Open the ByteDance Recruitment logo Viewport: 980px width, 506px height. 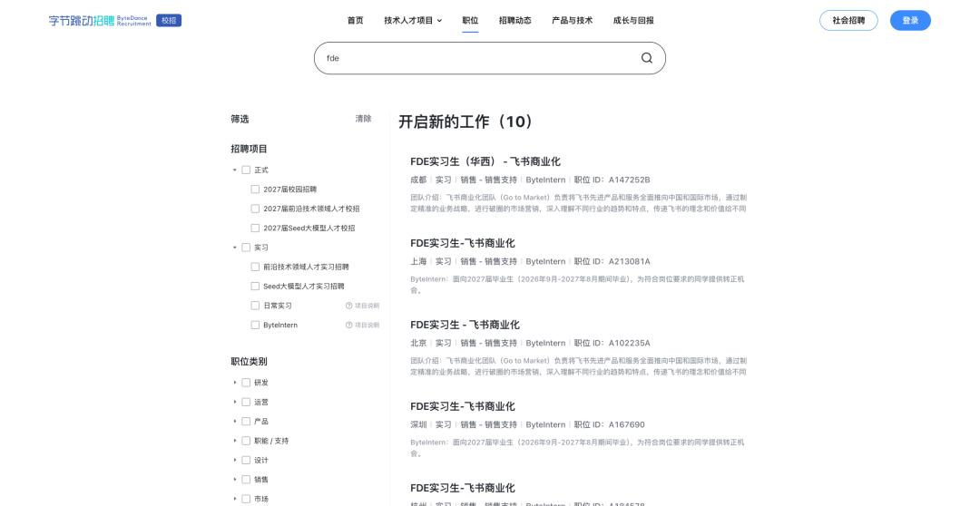100,21
